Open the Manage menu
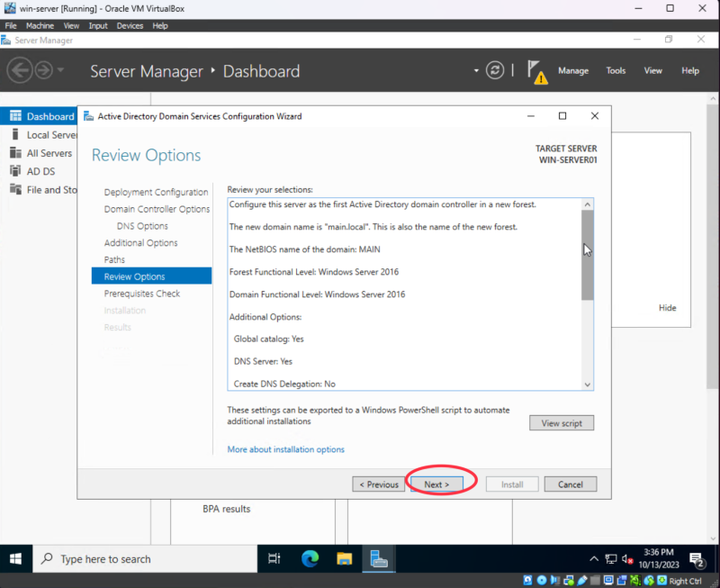Viewport: 720px width, 588px height. 573,71
